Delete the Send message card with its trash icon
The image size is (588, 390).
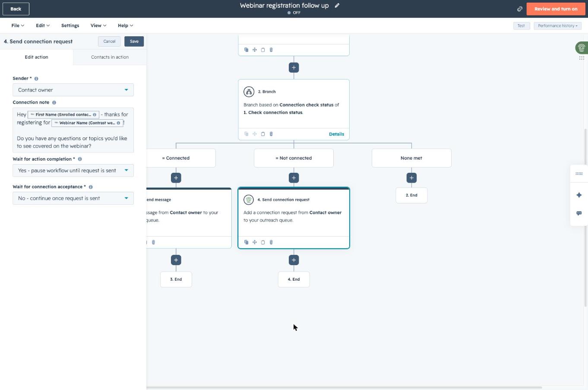pos(153,242)
